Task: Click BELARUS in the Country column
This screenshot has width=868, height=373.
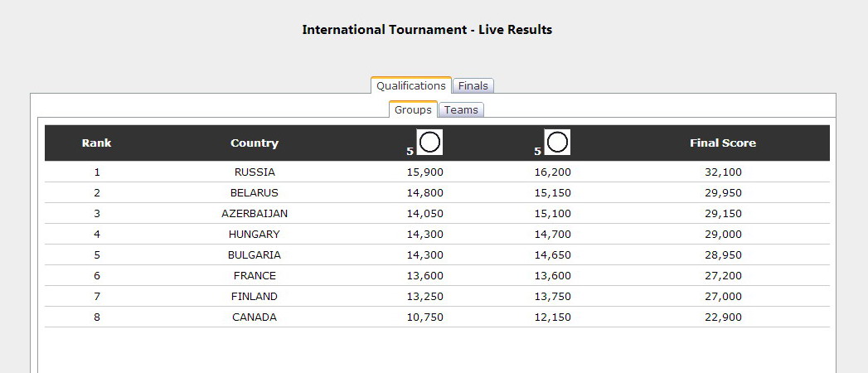Action: [x=255, y=193]
